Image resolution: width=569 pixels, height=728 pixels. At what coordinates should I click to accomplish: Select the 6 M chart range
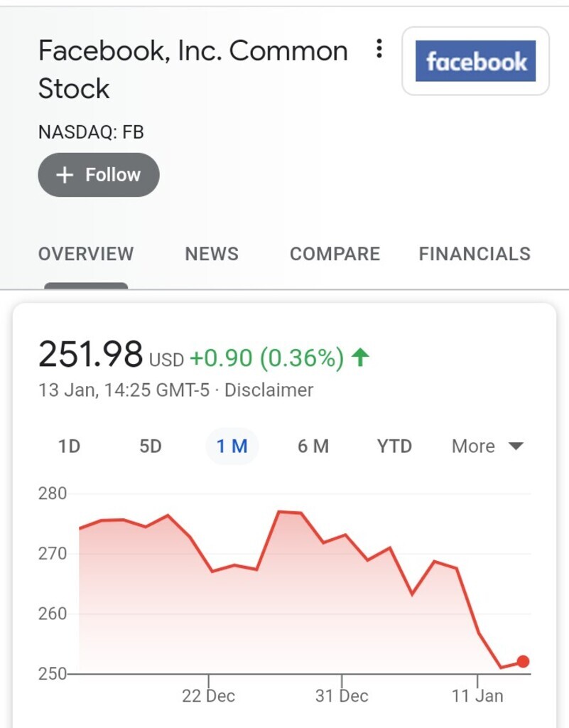point(313,446)
